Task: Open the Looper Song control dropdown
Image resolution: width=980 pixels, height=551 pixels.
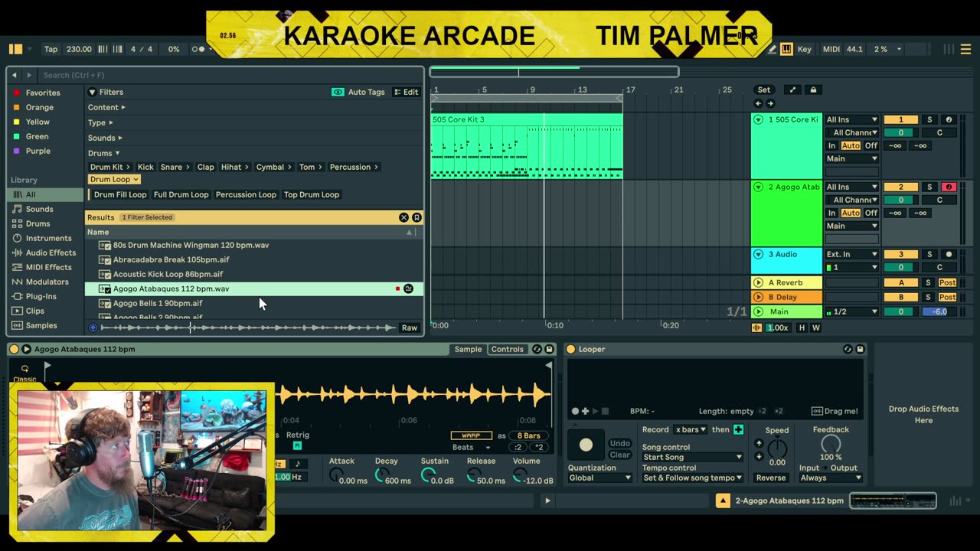Action: pos(692,457)
